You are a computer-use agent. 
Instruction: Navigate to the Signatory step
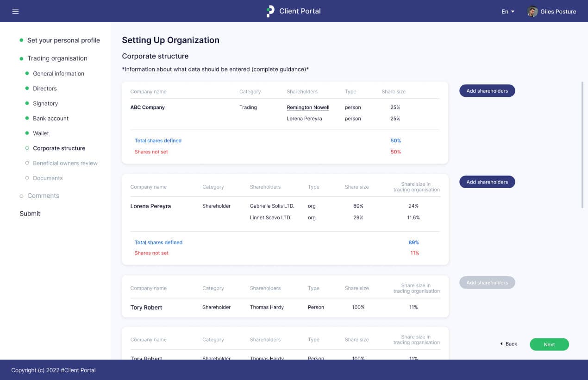(45, 103)
